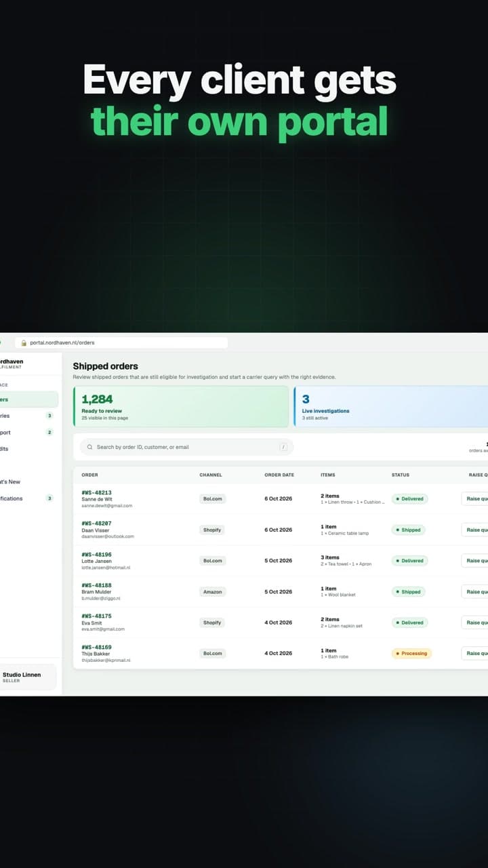The image size is (488, 868).
Task: Click the magnifier icon in the search box
Action: tap(89, 448)
